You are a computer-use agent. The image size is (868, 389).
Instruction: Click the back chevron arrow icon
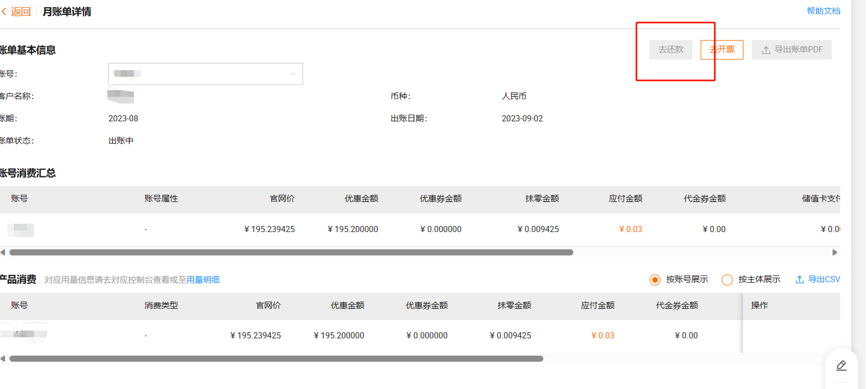[x=4, y=12]
